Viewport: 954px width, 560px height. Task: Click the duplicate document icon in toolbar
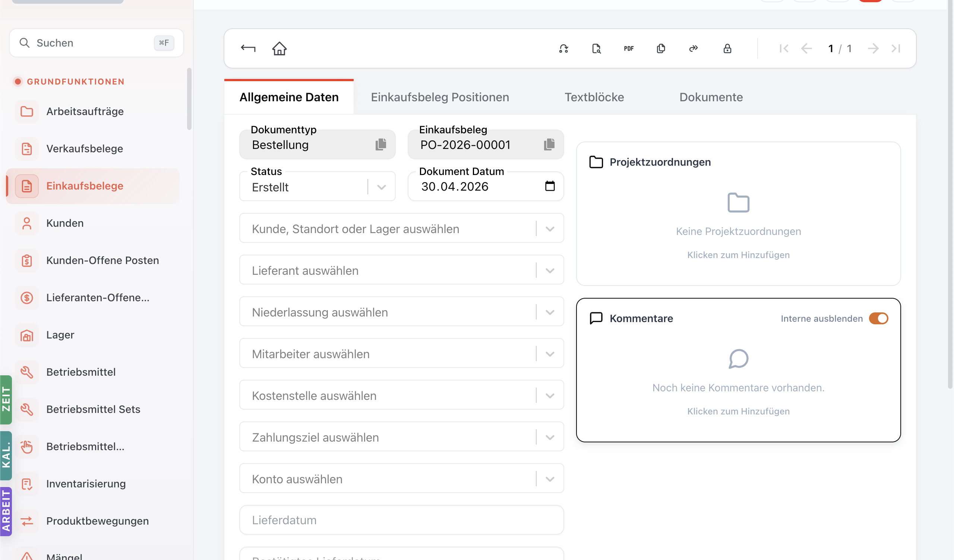[661, 48]
